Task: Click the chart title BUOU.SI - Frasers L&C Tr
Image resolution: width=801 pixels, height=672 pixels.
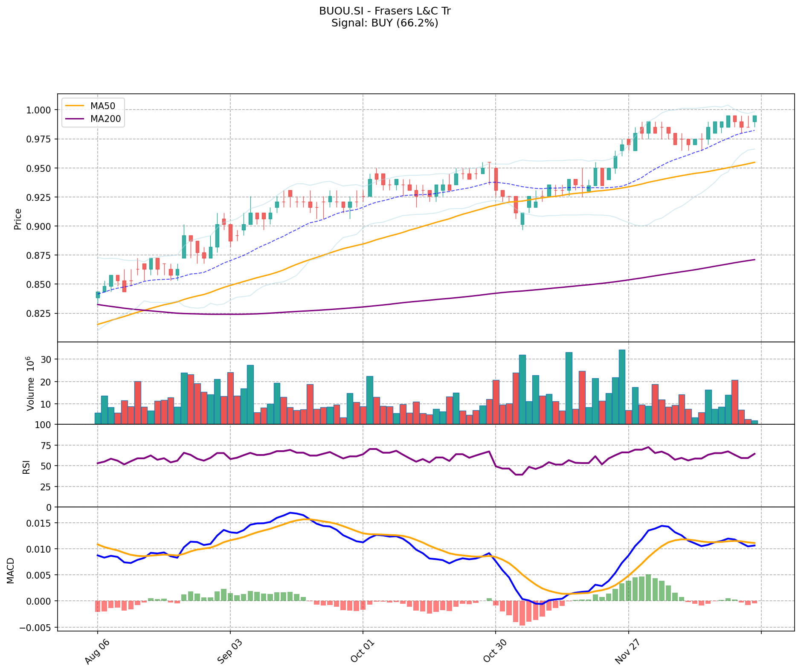Action: click(385, 11)
